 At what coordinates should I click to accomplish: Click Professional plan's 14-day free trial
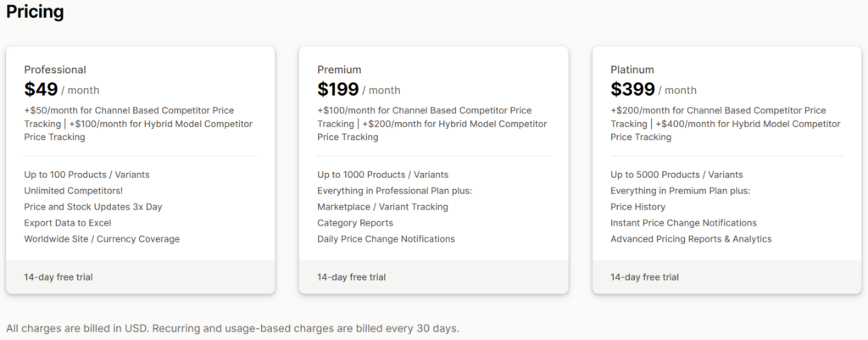58,277
